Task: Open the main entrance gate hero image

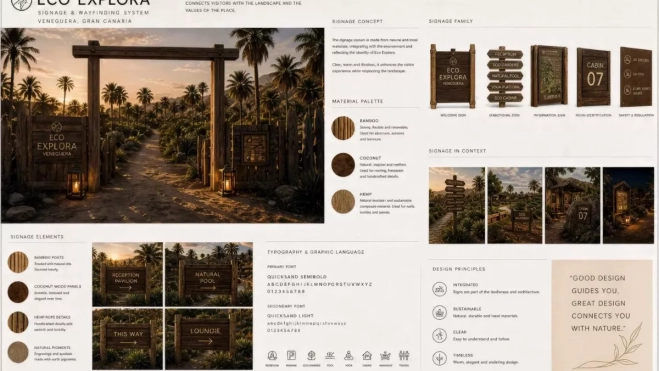Action: [163, 125]
